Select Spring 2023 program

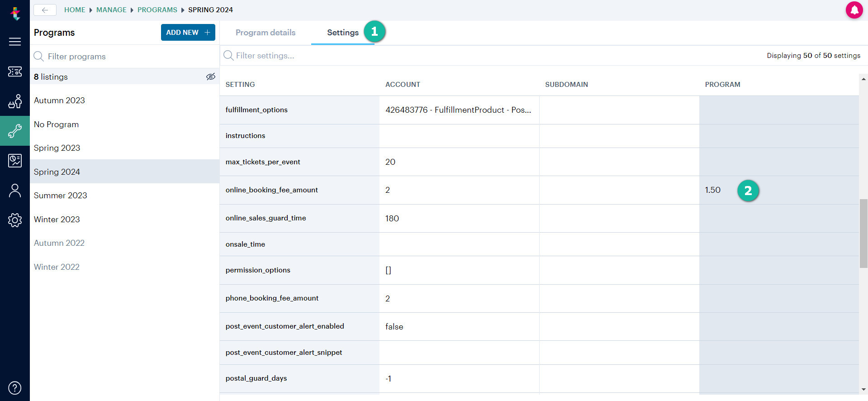tap(125, 148)
